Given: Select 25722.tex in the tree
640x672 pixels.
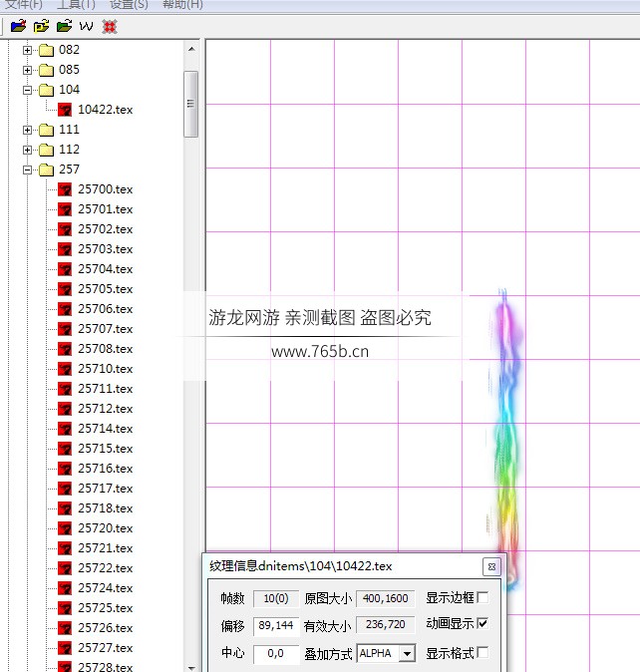Looking at the screenshot, I should [106, 568].
